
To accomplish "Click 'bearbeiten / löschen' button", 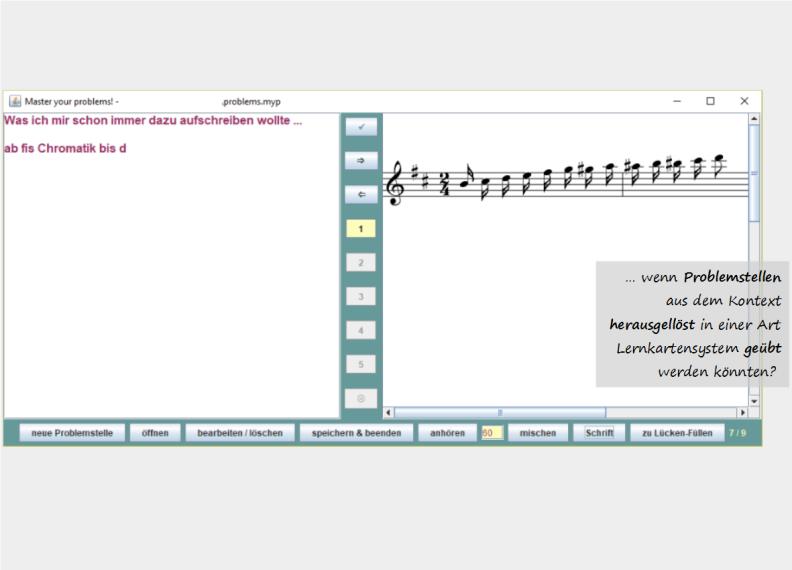I will 240,433.
